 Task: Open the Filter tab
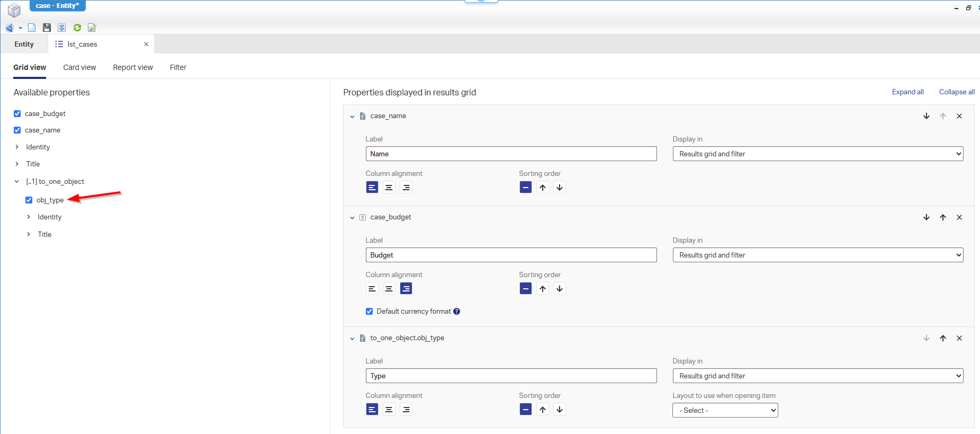tap(178, 67)
